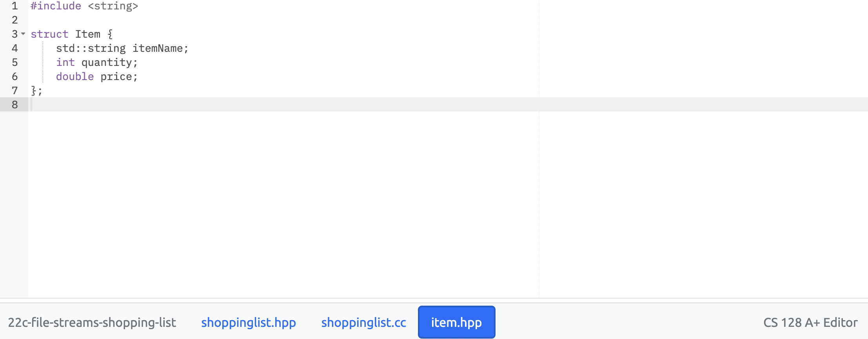Switch to the shoppinglist.hpp tab
The height and width of the screenshot is (339, 868).
(248, 322)
